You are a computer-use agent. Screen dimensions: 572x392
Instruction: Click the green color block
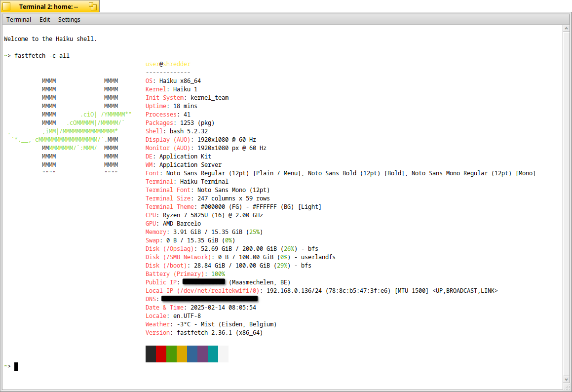tap(171, 354)
